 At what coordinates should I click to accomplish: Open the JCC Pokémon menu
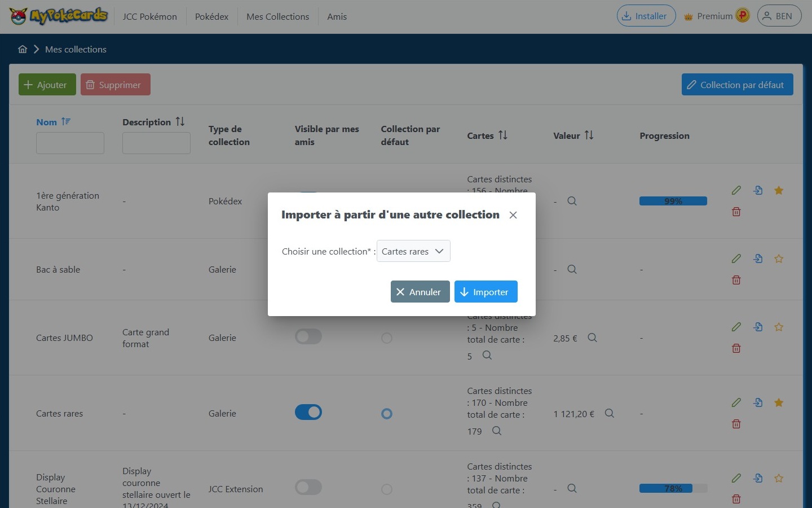[150, 16]
